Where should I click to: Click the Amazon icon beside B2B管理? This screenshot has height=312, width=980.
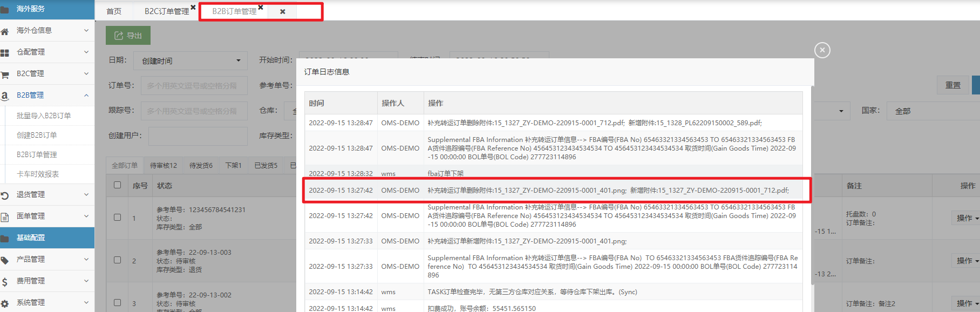pos(5,96)
